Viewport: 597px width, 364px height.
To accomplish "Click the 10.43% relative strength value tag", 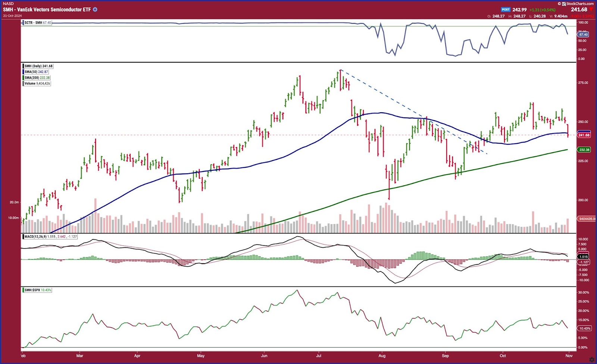I will (584, 329).
